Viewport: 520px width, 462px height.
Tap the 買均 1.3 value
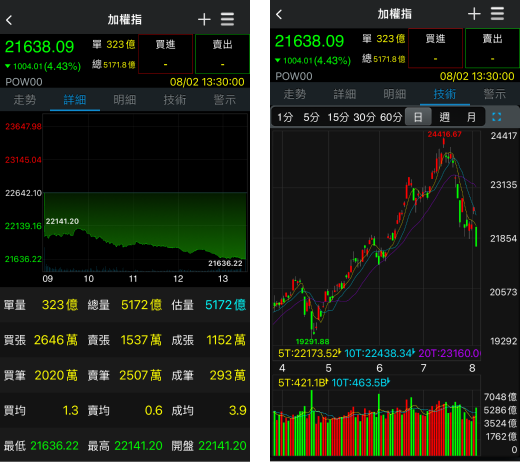click(70, 410)
